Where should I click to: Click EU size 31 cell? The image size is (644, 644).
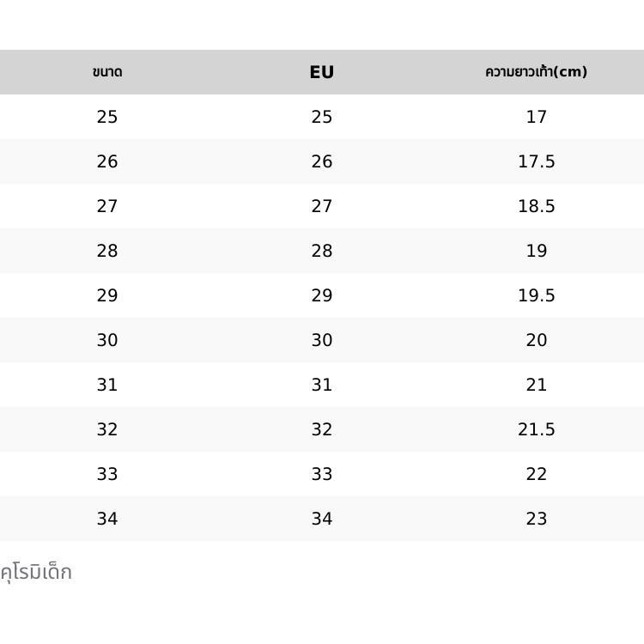322,385
